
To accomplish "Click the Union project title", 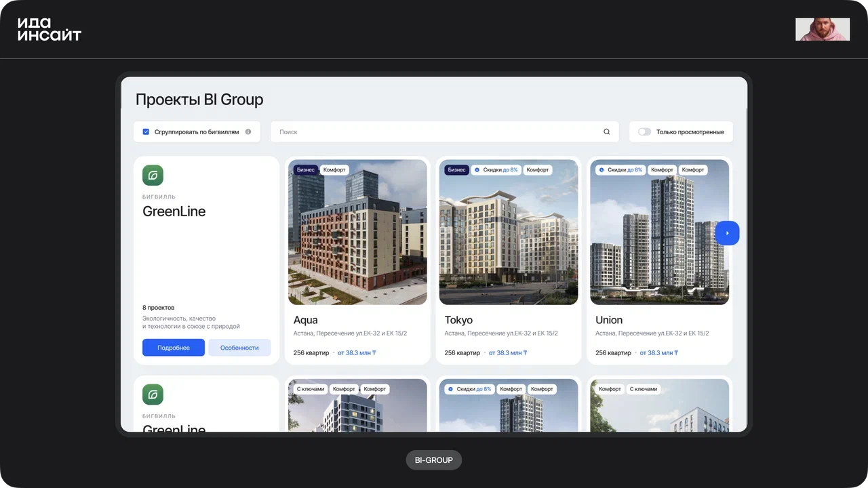I will tap(609, 320).
